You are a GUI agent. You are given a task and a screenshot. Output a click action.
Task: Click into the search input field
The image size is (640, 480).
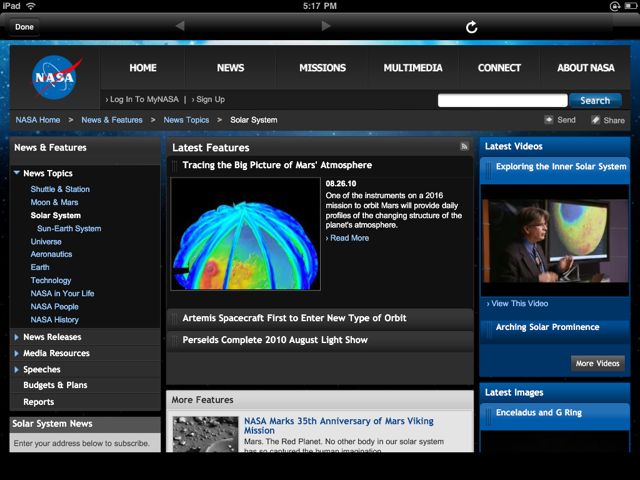(x=502, y=100)
